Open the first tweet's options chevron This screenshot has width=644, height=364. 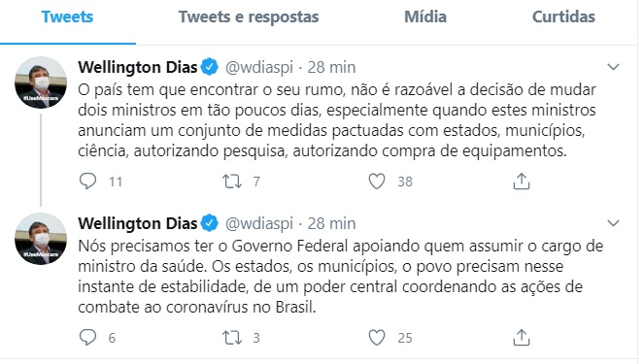pos(613,67)
